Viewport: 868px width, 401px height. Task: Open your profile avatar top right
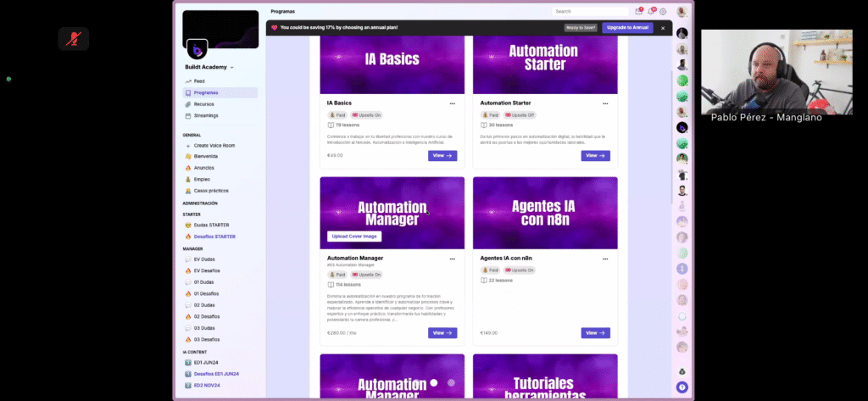pos(682,12)
